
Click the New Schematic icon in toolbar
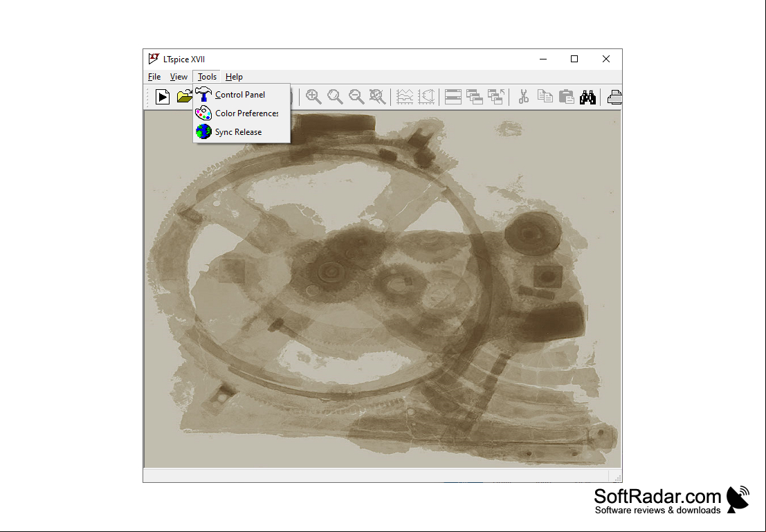(x=162, y=97)
